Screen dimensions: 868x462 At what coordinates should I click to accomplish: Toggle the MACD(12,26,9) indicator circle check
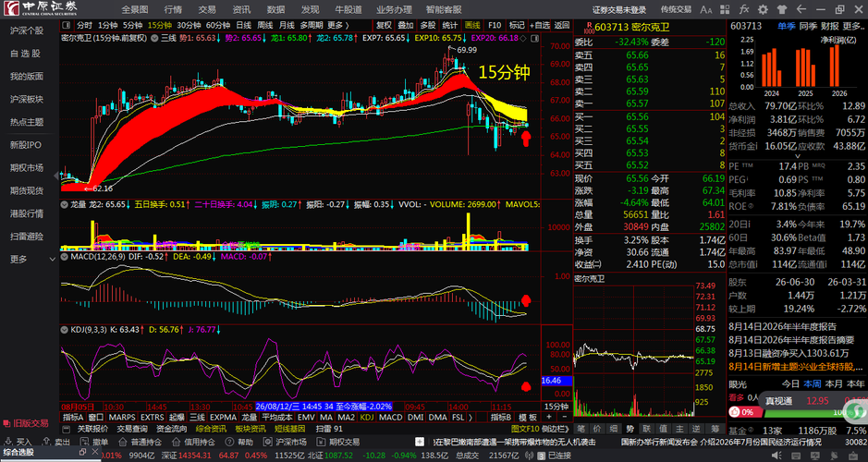point(65,256)
